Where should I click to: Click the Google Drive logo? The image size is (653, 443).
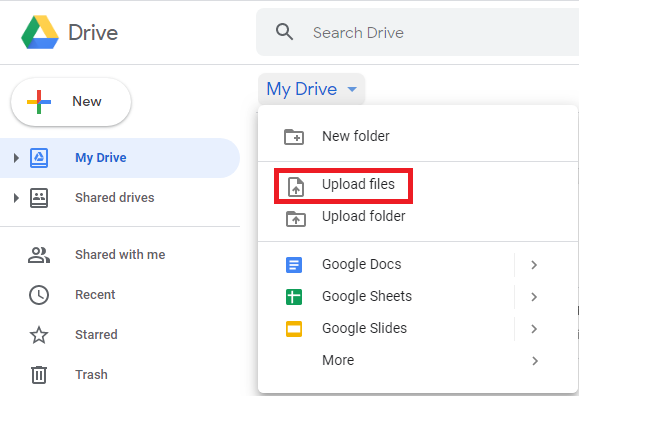coord(40,32)
